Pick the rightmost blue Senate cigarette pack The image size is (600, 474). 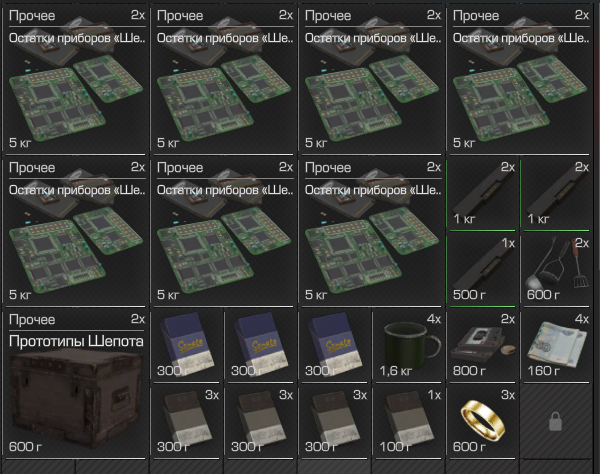coord(334,346)
